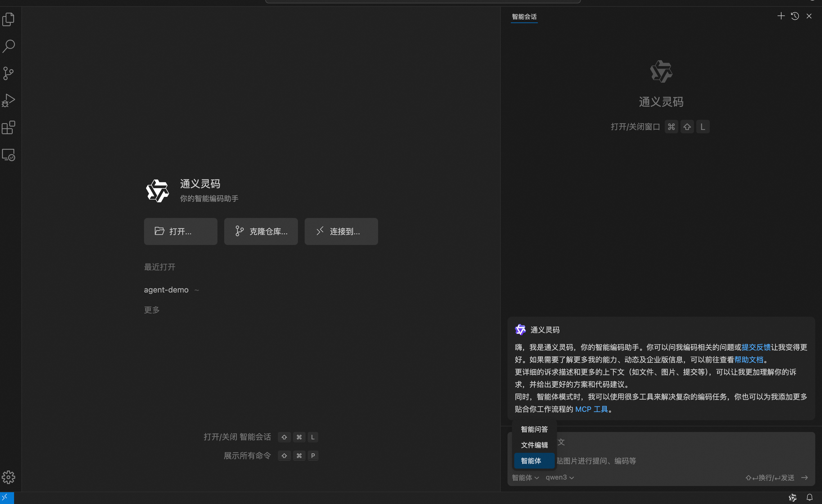This screenshot has width=822, height=504.
Task: Open the 智能体 mode dropdown
Action: 525,477
